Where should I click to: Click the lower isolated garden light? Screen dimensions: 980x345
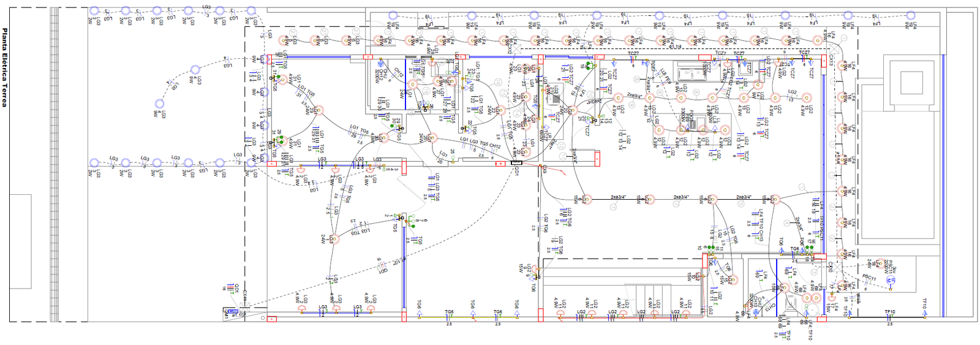point(160,105)
